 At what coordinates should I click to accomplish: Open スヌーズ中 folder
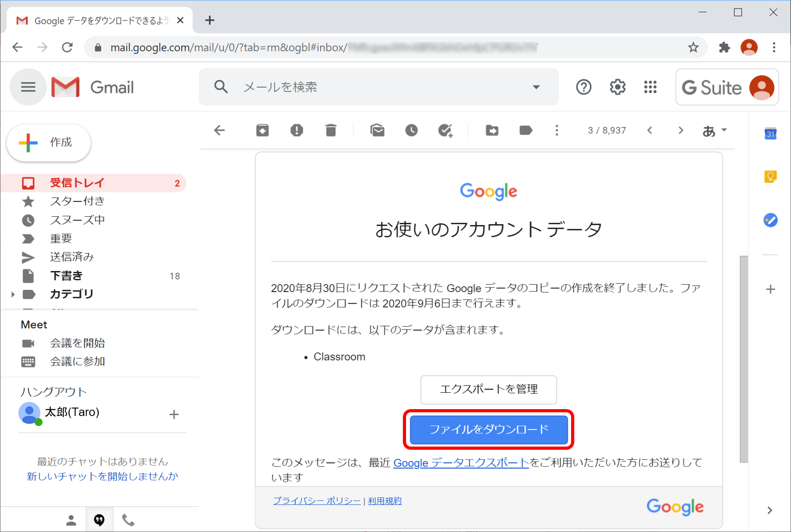[77, 220]
